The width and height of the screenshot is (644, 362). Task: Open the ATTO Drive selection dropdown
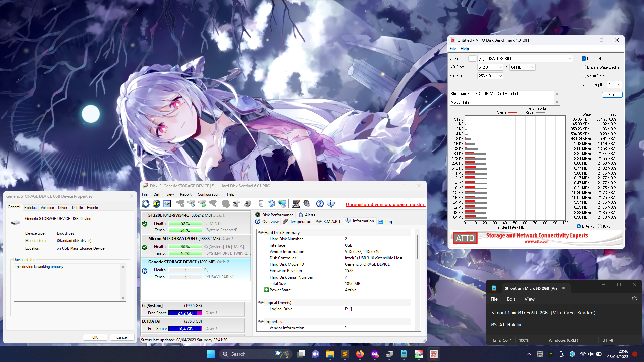pyautogui.click(x=525, y=59)
